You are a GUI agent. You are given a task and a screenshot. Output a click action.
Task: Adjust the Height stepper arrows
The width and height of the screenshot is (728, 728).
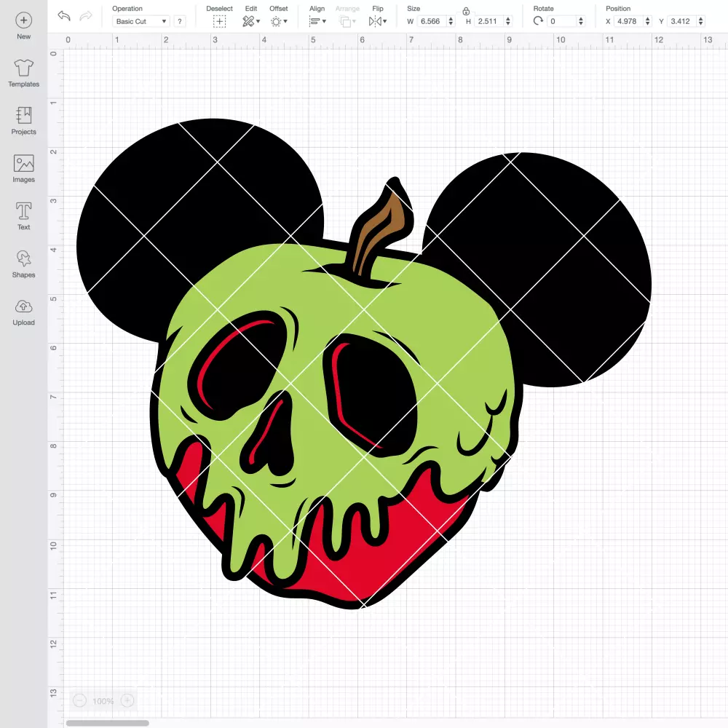pyautogui.click(x=508, y=21)
